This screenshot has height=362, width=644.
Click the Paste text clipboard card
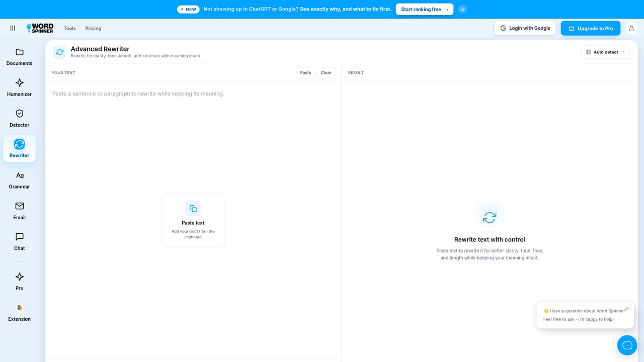[x=193, y=220]
